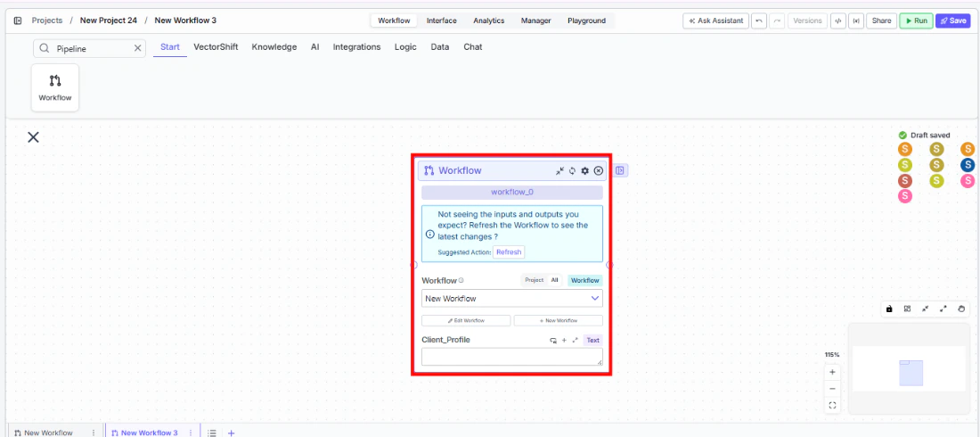980x437 pixels.
Task: Switch to the Playground tab
Action: coord(586,21)
